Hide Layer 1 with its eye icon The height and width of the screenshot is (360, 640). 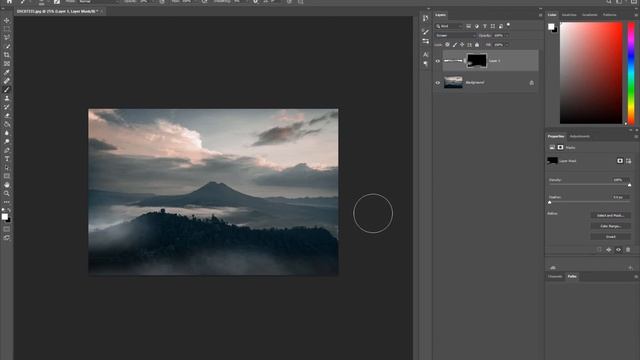(438, 61)
